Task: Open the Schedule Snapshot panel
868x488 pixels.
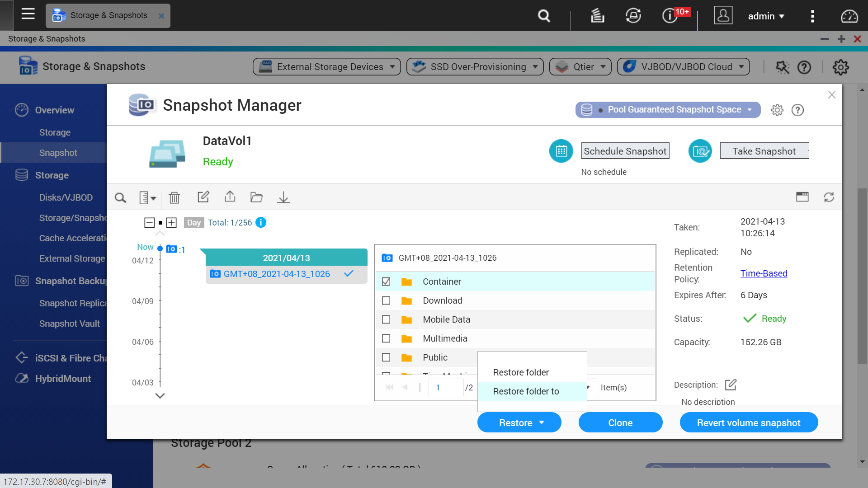Action: point(625,151)
